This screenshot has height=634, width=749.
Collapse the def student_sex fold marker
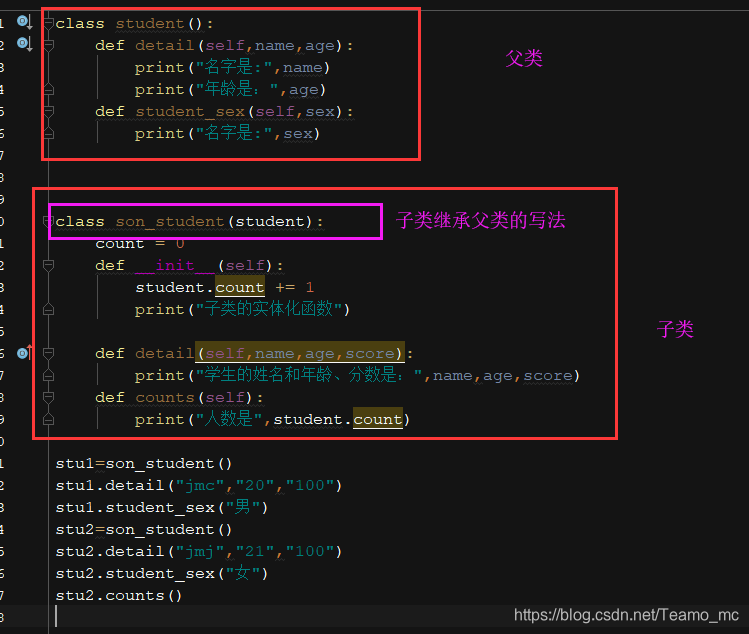coord(49,111)
